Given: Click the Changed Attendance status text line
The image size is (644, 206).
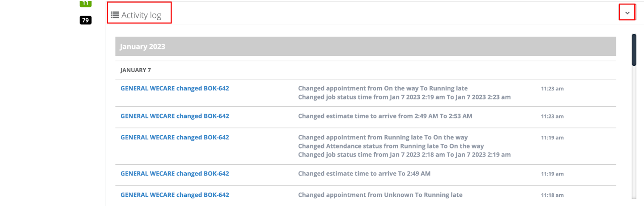Looking at the screenshot, I should [x=391, y=146].
